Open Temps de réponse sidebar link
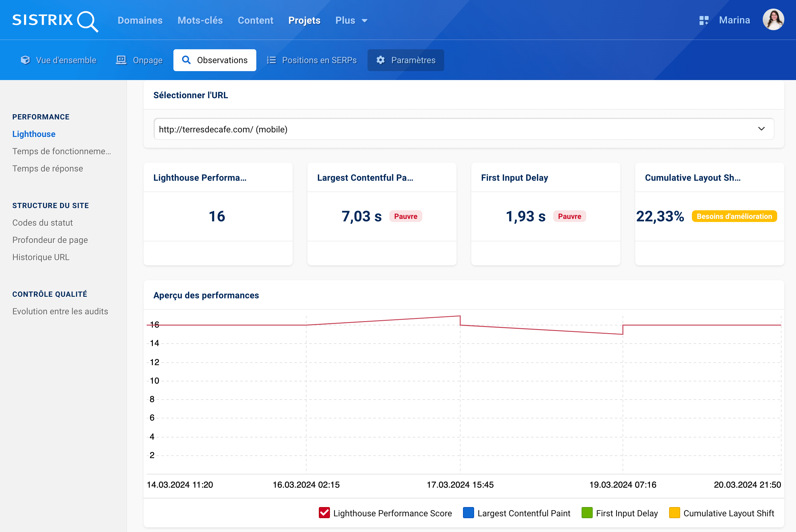796x532 pixels. [x=47, y=169]
